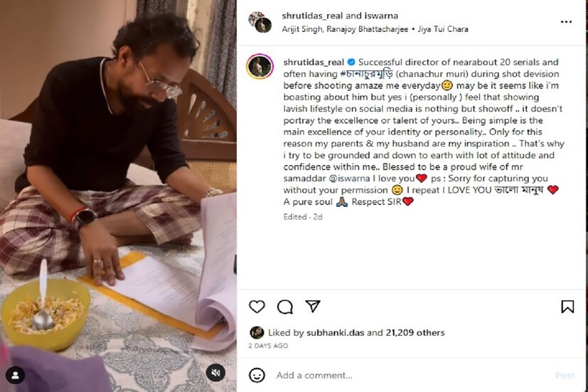The width and height of the screenshot is (588, 392).
Task: Open subhanki.das profile from the likes
Action: [x=336, y=332]
